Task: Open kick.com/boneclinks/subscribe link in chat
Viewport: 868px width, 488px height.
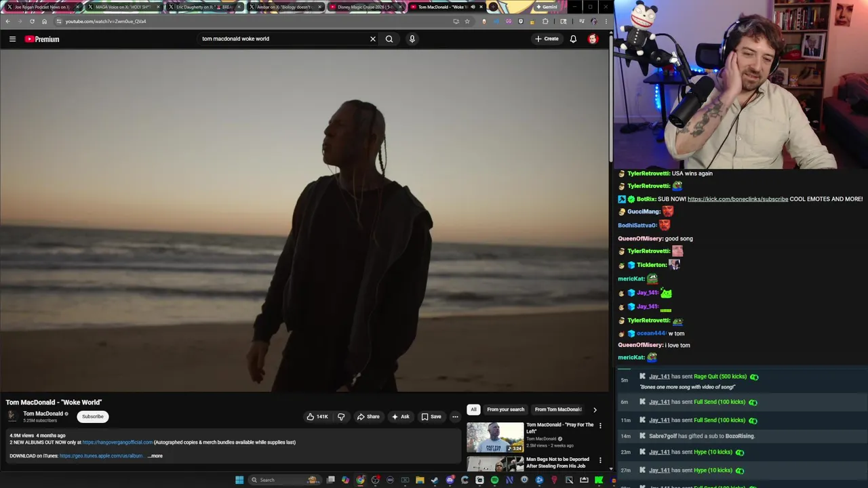Action: point(738,199)
